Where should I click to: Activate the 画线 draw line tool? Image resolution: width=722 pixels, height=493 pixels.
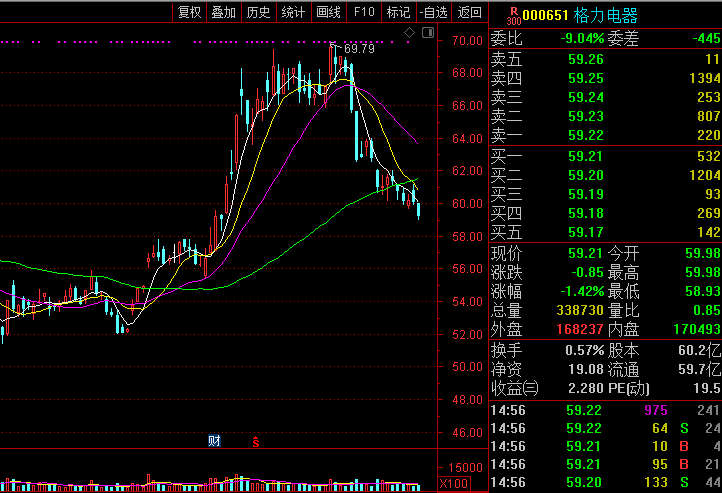point(329,12)
